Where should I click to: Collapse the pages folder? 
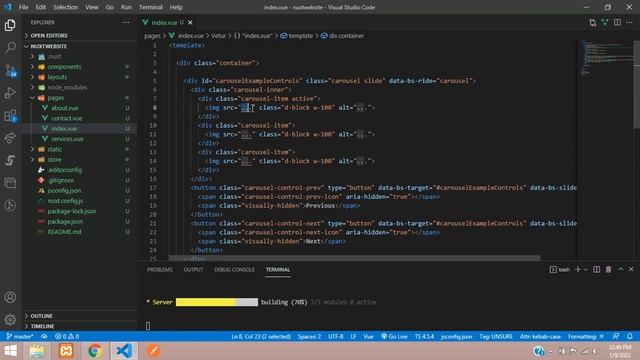coord(56,98)
